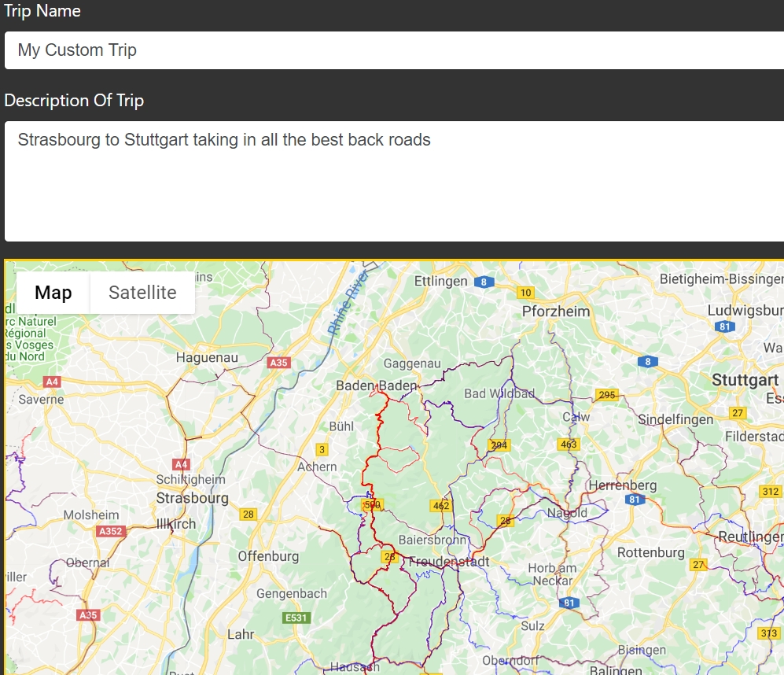
Task: Click the 294 road shield below Bad Wildbad
Action: point(499,445)
